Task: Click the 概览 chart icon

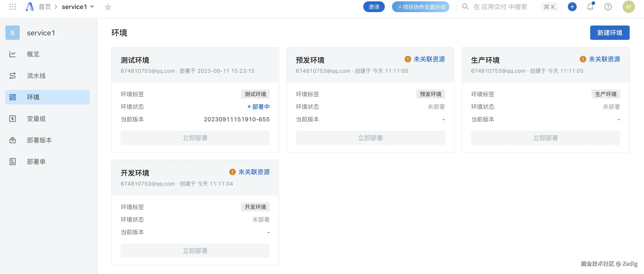Action: click(x=13, y=54)
